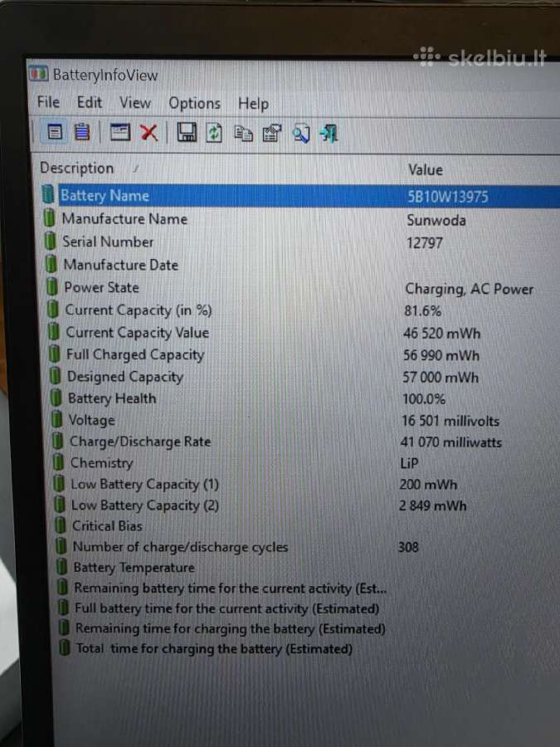
Task: Click the advanced options toolbar icon
Action: (272, 134)
